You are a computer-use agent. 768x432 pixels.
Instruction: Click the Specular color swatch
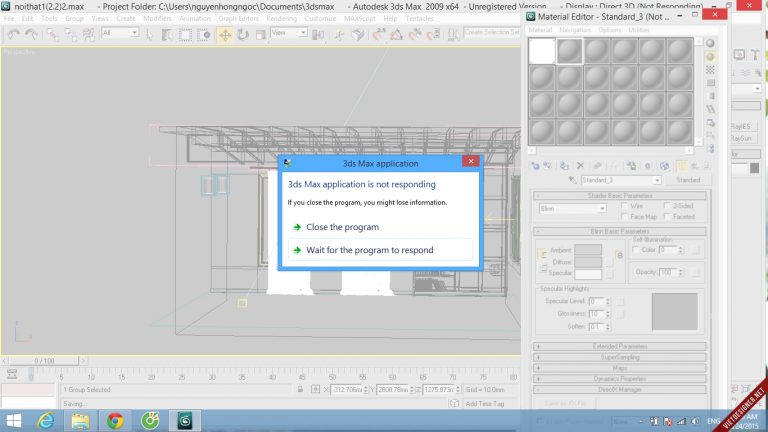point(588,274)
